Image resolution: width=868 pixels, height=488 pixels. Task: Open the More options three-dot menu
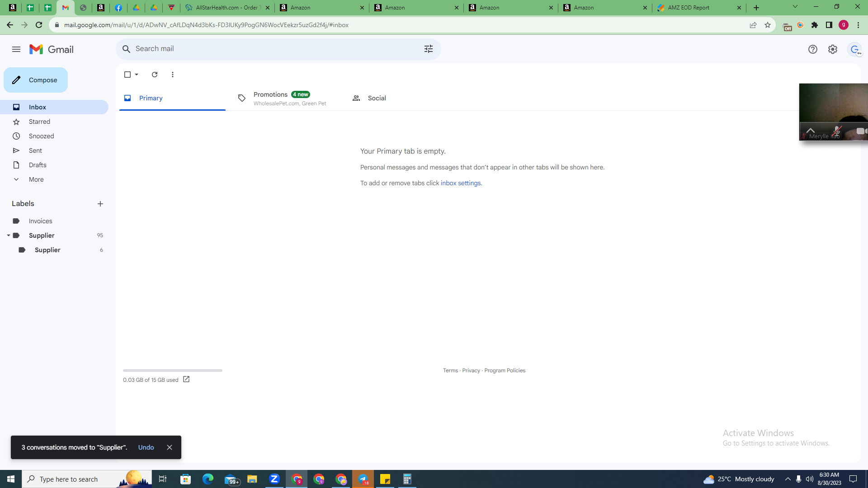coord(173,75)
